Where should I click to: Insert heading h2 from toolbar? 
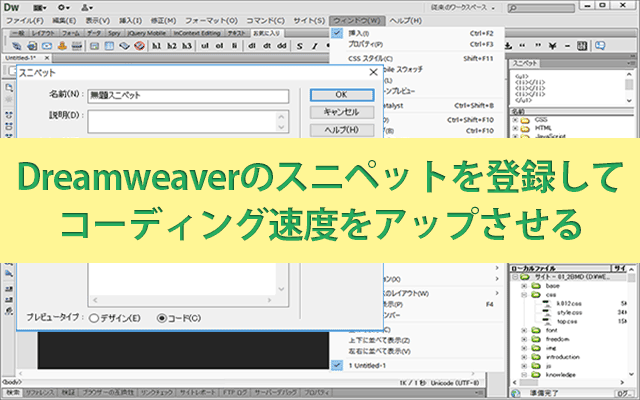point(172,46)
